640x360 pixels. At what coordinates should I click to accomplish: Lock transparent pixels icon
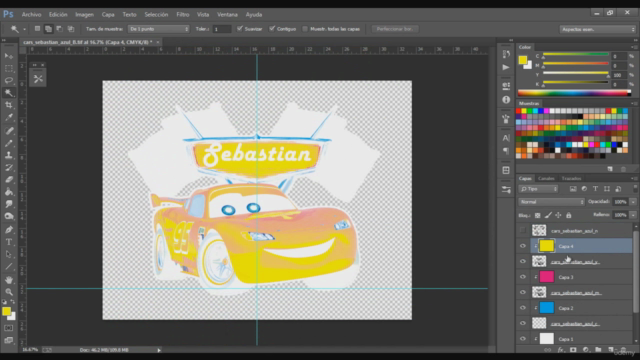tap(538, 215)
